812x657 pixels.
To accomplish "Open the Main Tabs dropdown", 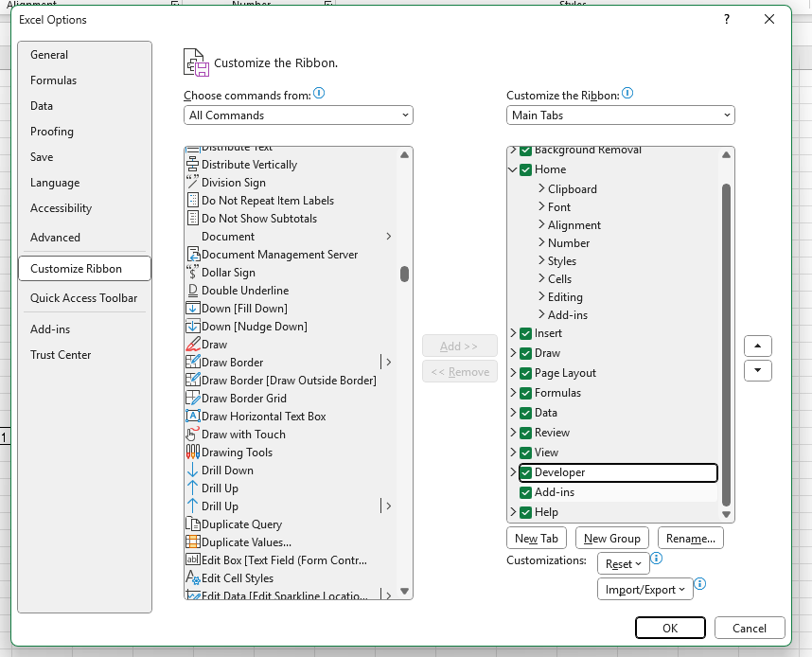I will tap(620, 115).
